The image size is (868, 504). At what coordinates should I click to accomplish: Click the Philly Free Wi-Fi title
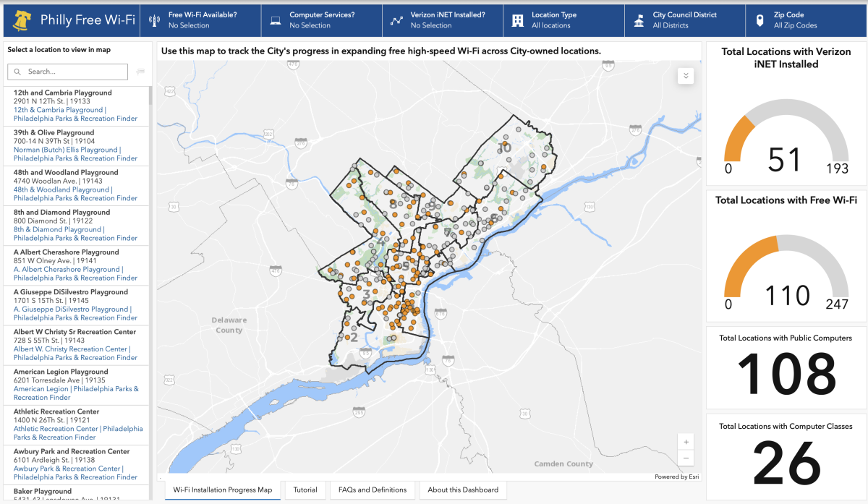[88, 20]
